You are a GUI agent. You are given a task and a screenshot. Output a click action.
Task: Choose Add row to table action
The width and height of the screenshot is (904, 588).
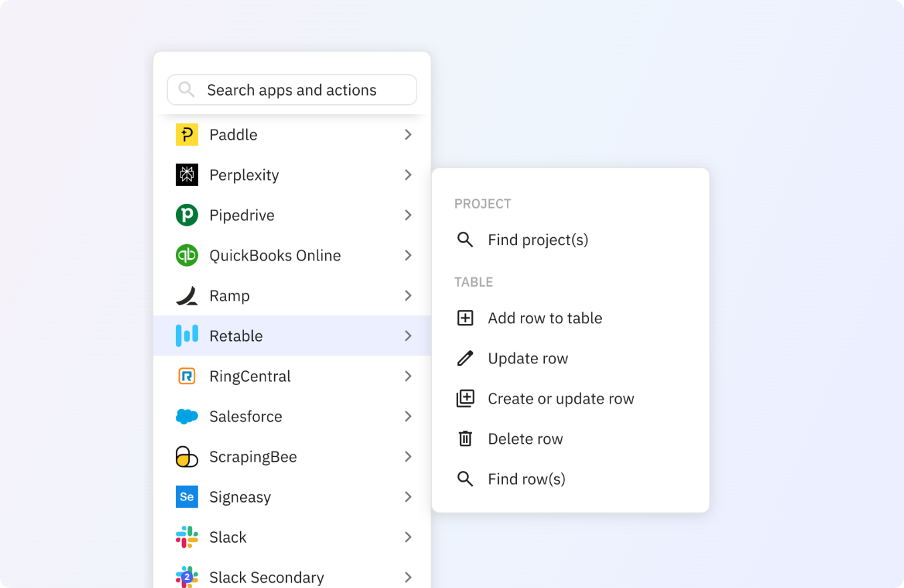pyautogui.click(x=570, y=318)
